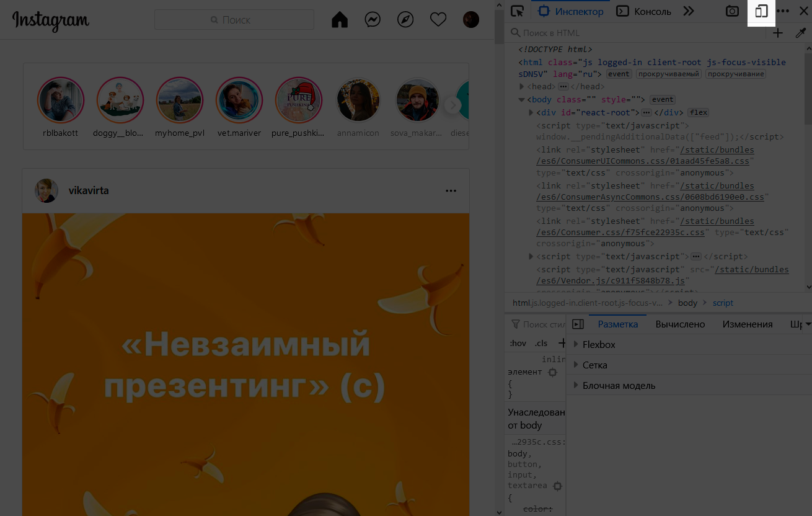Click the event badge on the html node

(619, 74)
